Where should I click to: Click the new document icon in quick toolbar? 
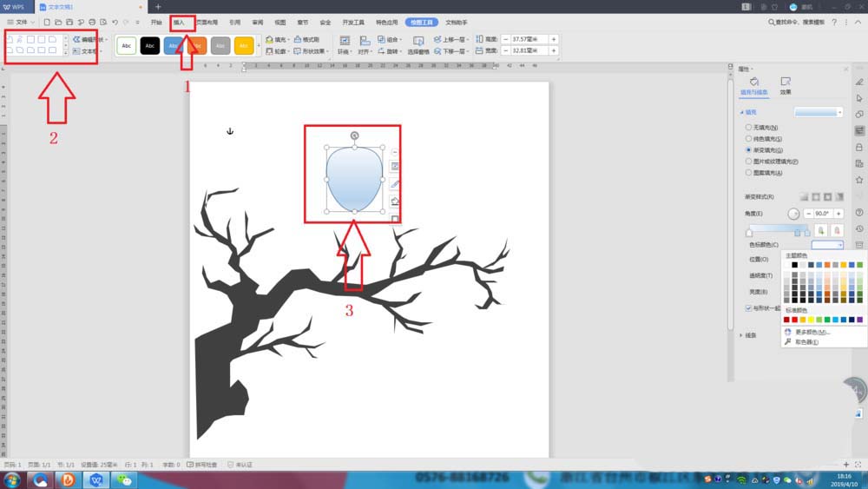47,23
